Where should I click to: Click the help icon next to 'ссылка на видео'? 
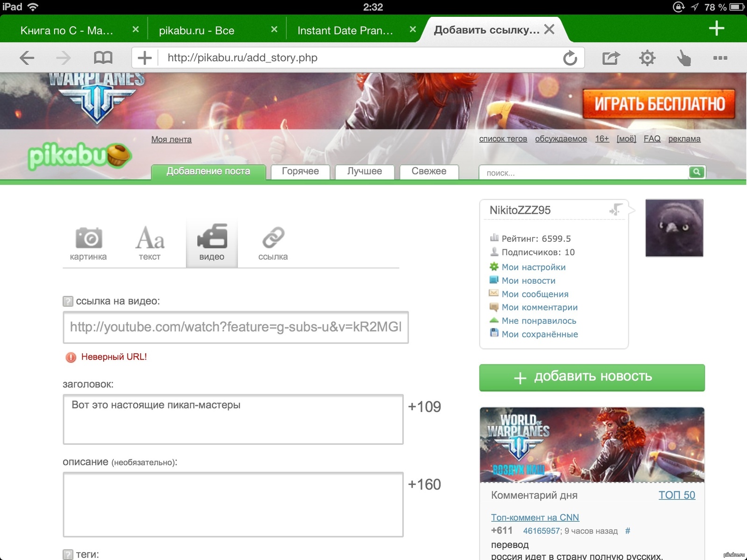coord(68,301)
